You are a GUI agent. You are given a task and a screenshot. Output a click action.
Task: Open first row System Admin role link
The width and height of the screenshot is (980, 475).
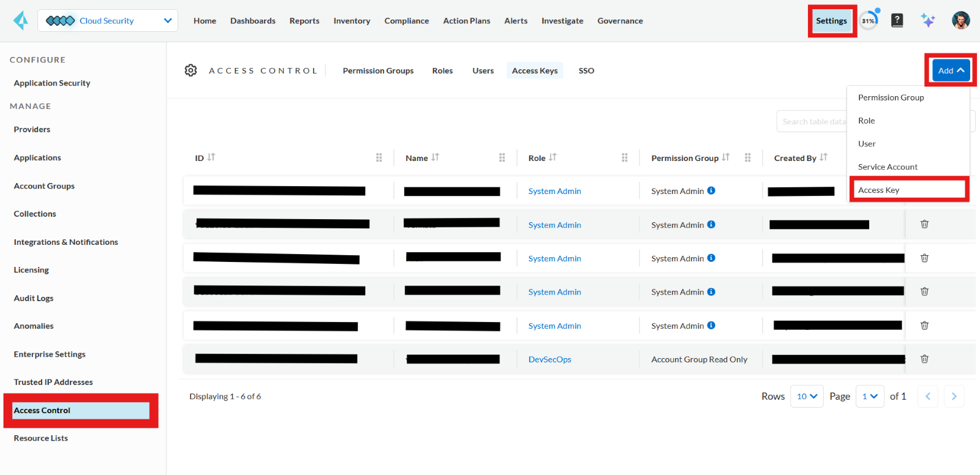pyautogui.click(x=554, y=191)
